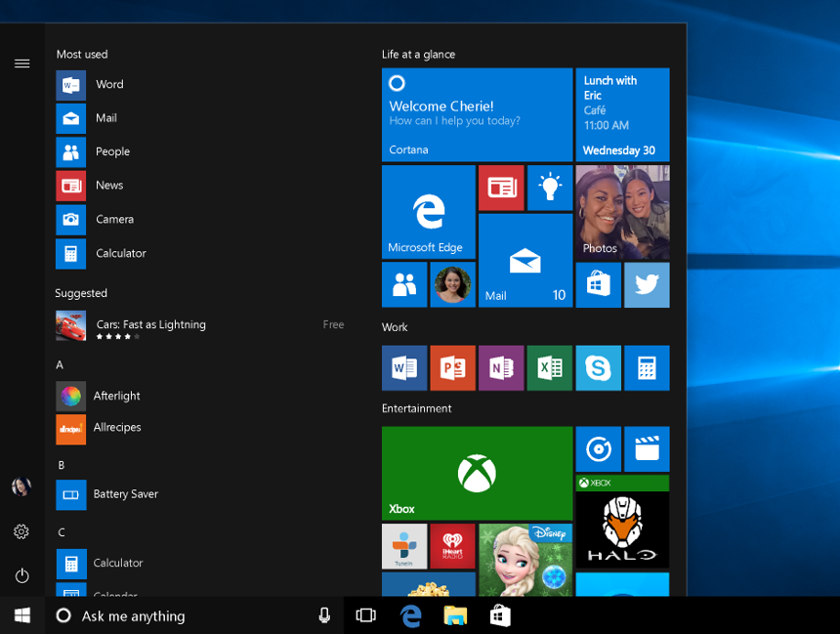Launch Camera from the Most used list
Screen dimensions: 840x634
(x=199, y=220)
